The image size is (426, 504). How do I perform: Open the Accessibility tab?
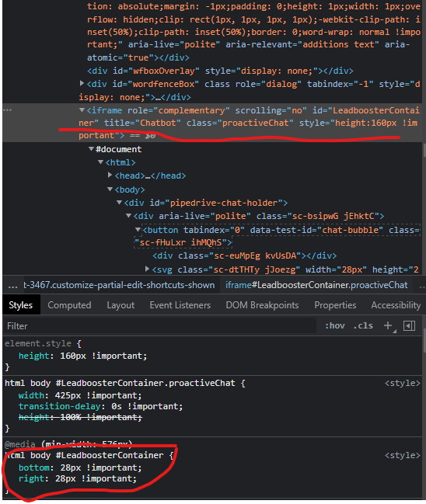point(396,305)
